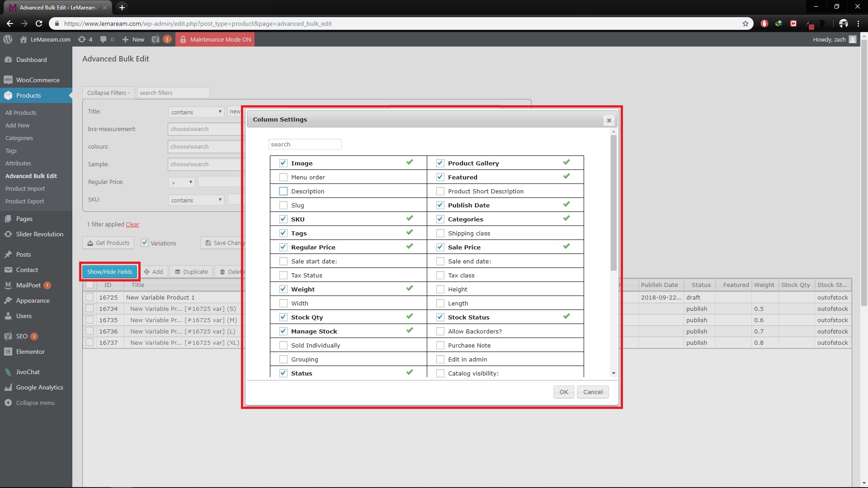Focus the Column Settings search field
The height and width of the screenshot is (488, 868).
305,144
